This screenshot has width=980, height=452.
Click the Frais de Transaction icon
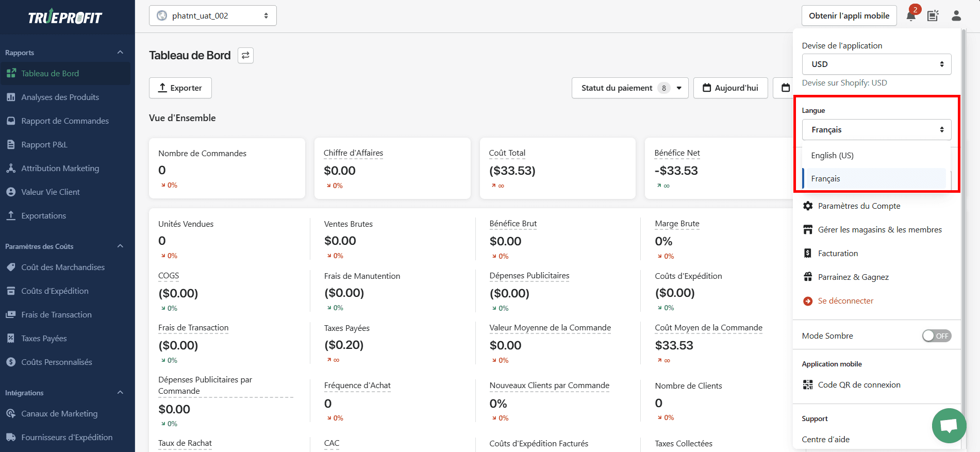11,314
